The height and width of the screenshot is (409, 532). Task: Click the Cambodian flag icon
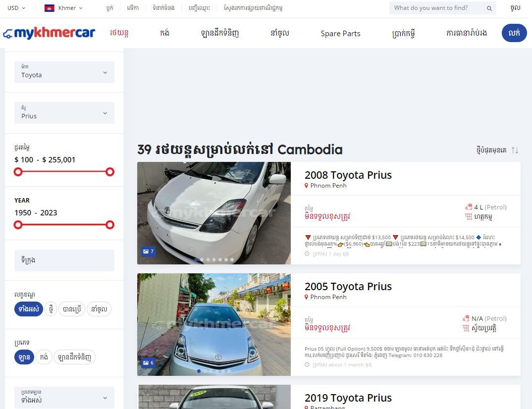(50, 8)
